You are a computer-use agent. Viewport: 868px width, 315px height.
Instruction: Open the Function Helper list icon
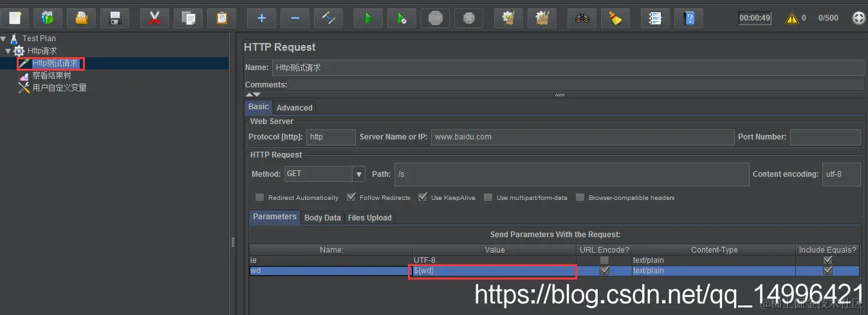pos(655,18)
